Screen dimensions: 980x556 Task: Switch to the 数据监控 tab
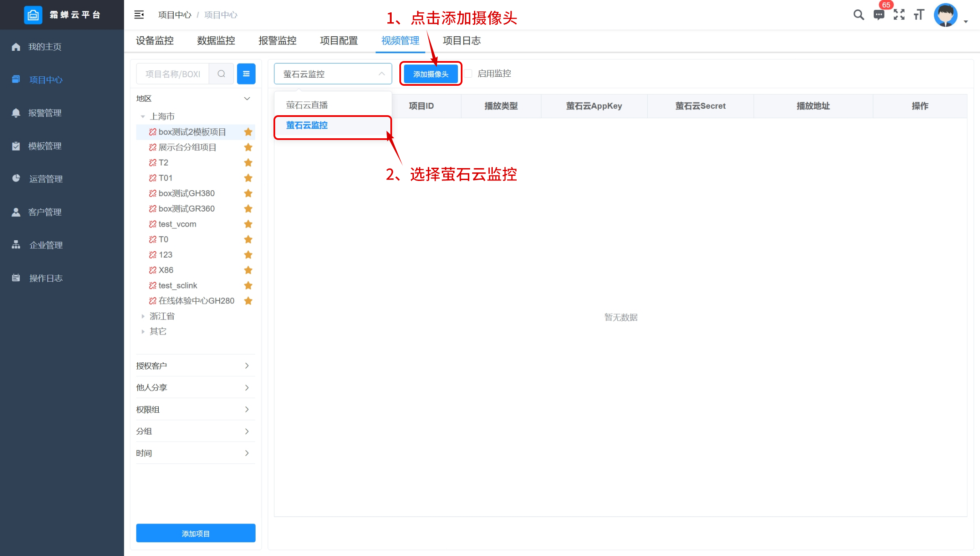click(x=216, y=41)
